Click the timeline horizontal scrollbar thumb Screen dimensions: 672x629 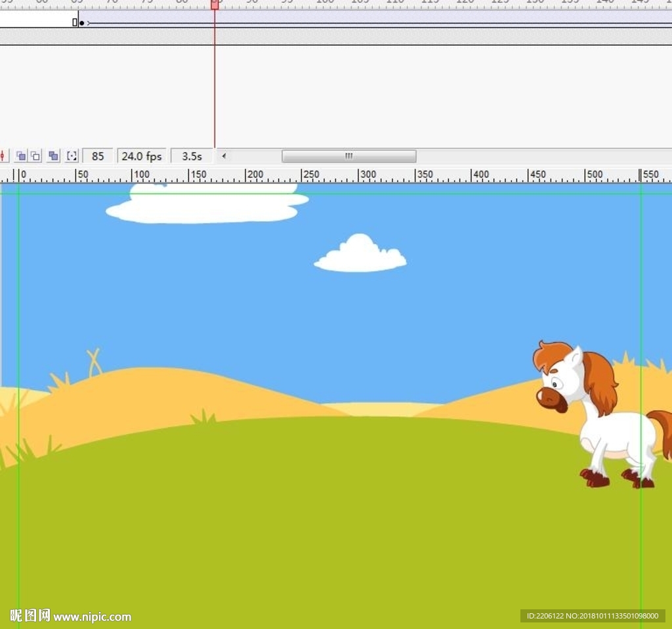pyautogui.click(x=348, y=156)
